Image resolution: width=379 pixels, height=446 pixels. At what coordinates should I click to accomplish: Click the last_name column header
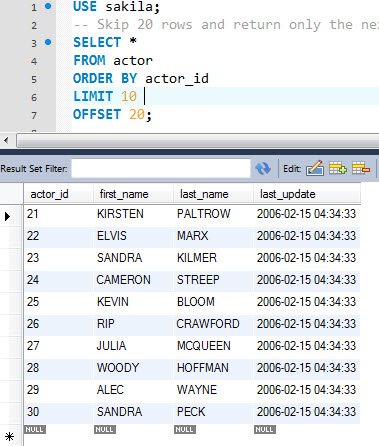click(213, 194)
